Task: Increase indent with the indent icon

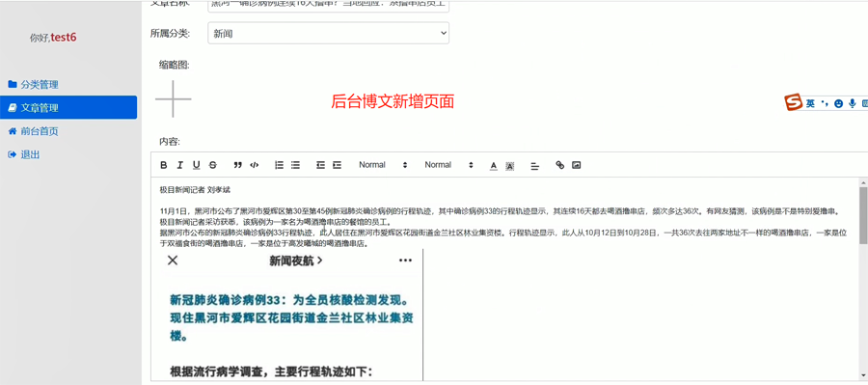Action: coord(337,165)
